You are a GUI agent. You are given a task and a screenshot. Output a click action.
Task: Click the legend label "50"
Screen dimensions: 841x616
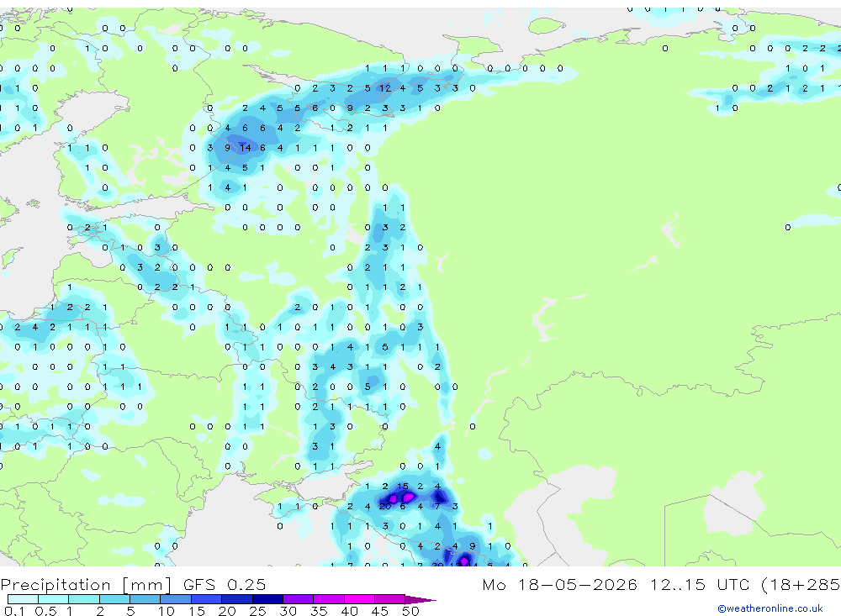410,611
